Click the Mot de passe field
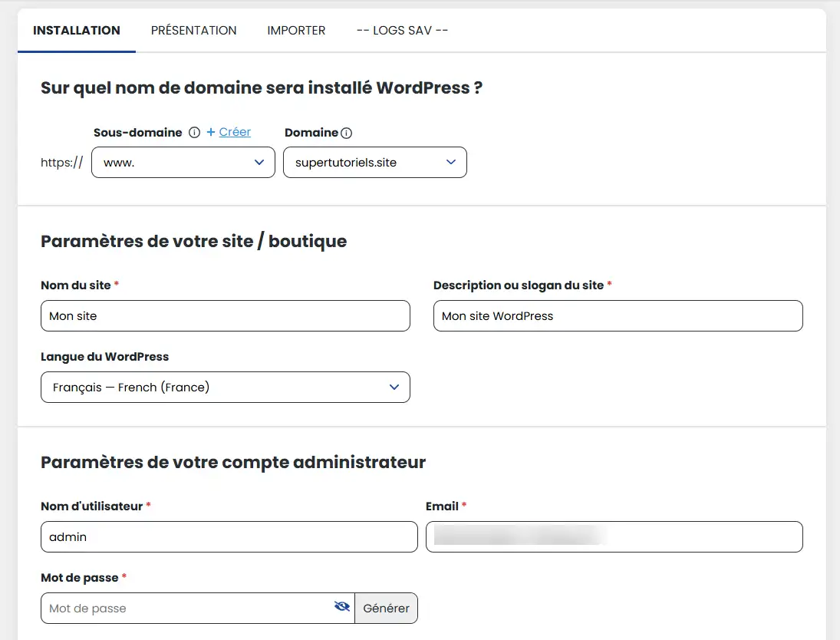 (x=198, y=608)
